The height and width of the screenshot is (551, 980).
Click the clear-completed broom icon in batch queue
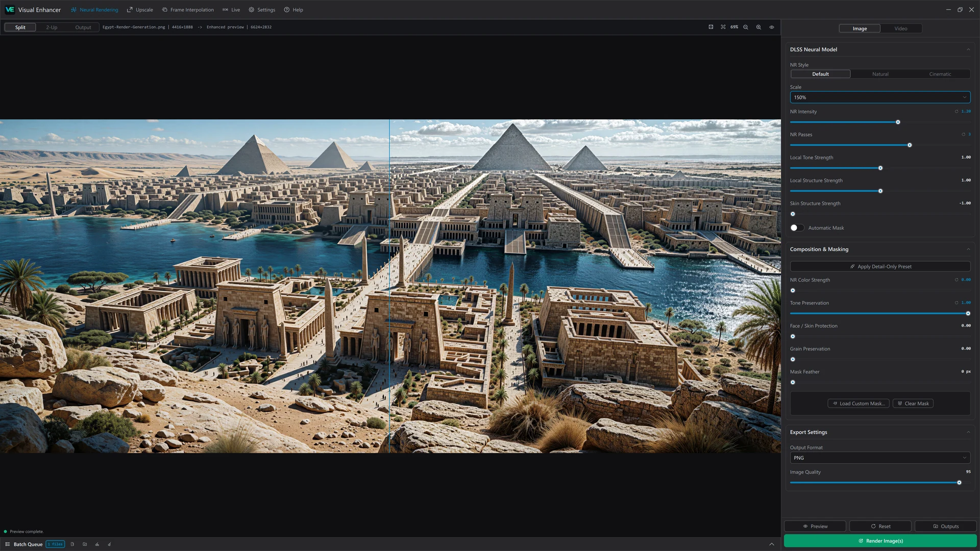click(x=97, y=544)
